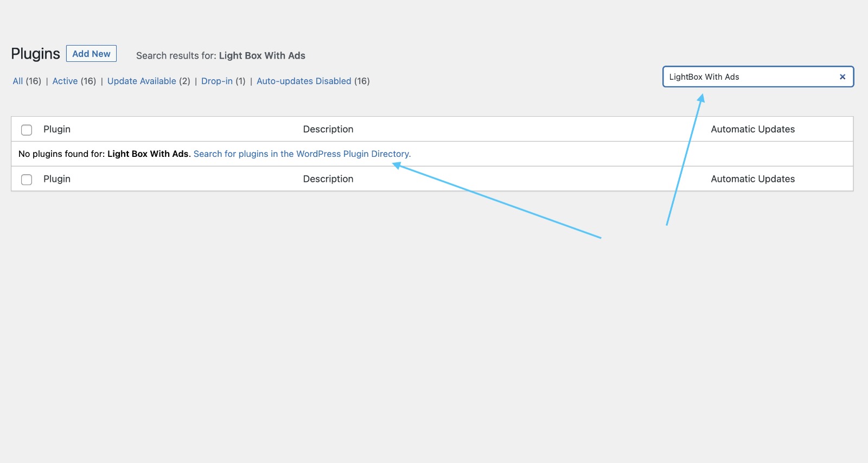Screen dimensions: 868x463
Task: Focus the LightBox With Ads search box
Action: pyautogui.click(x=751, y=77)
